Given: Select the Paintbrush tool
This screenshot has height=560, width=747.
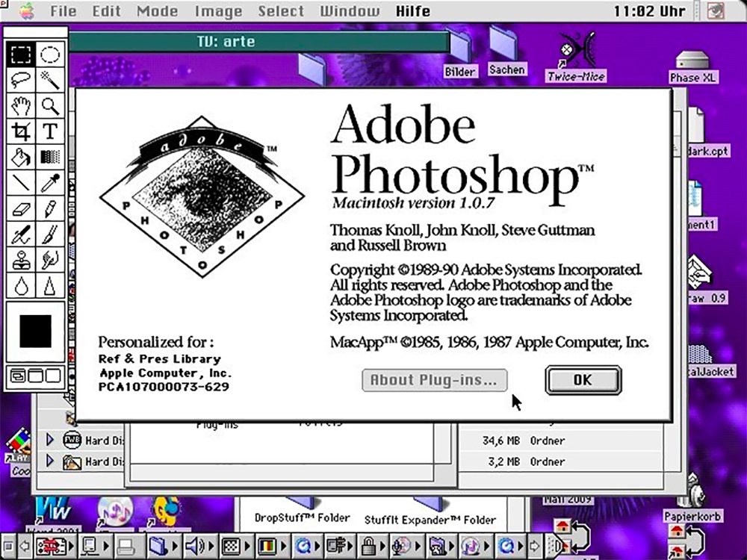Looking at the screenshot, I should pyautogui.click(x=50, y=234).
